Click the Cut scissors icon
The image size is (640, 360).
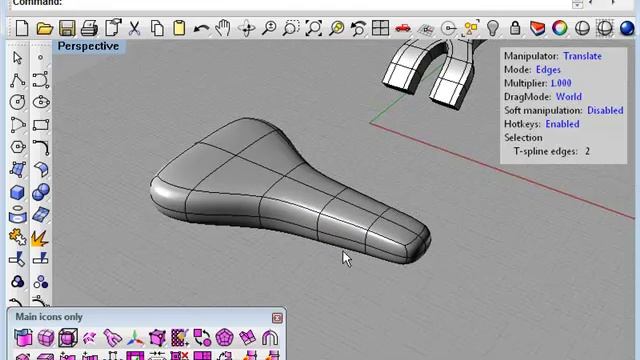134,29
